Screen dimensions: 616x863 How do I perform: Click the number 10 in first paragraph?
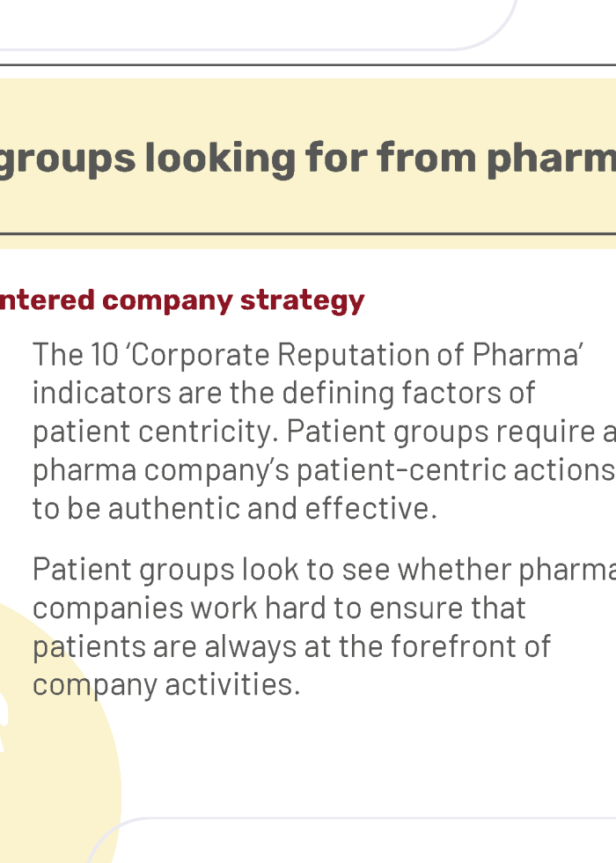pyautogui.click(x=105, y=354)
